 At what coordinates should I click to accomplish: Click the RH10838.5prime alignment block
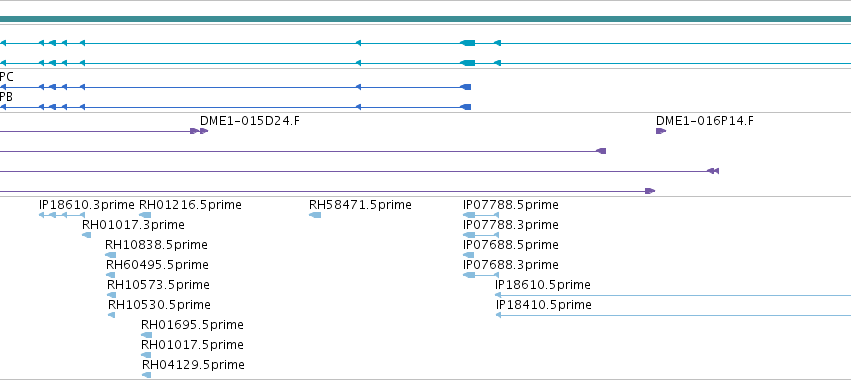tap(111, 255)
